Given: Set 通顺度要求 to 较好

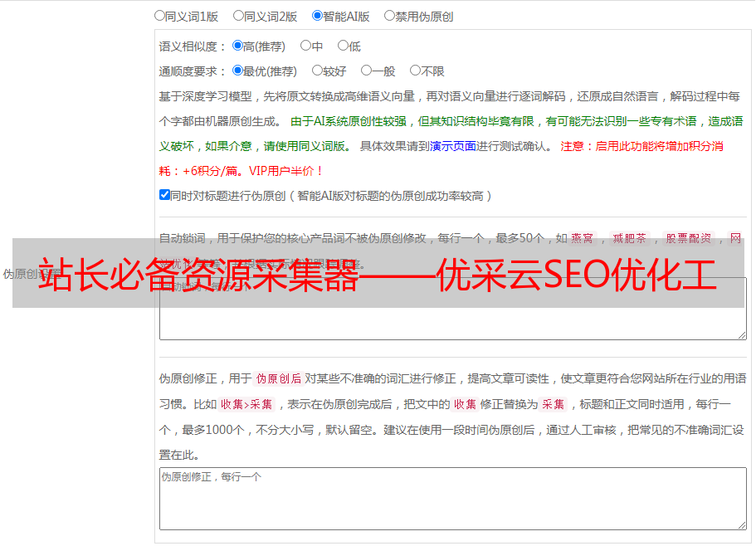Looking at the screenshot, I should (x=317, y=71).
